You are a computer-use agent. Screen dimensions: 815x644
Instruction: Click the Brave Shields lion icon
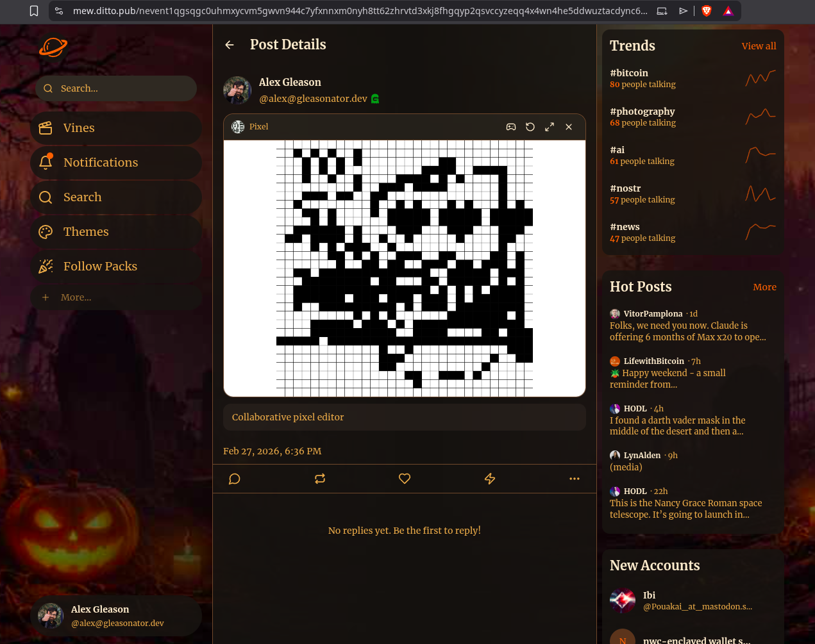click(707, 11)
